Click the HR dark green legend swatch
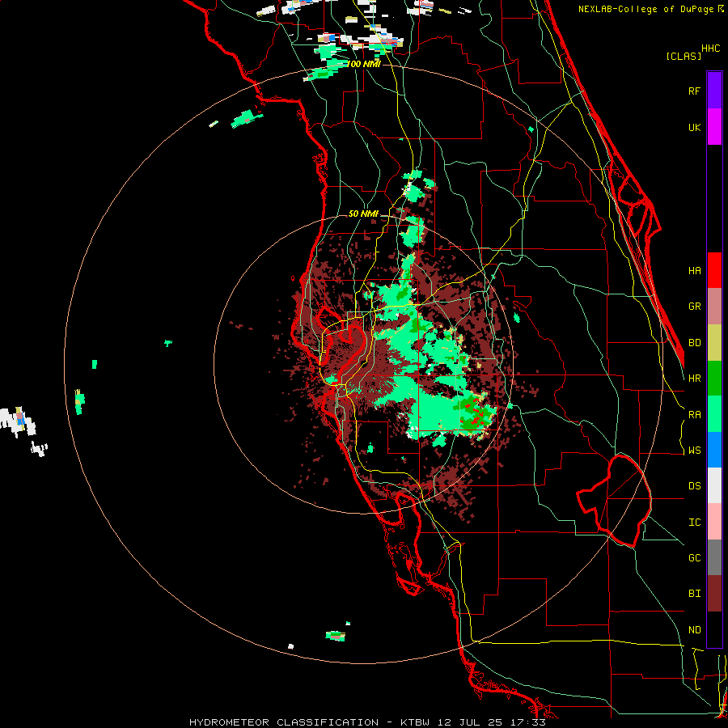 click(x=714, y=379)
